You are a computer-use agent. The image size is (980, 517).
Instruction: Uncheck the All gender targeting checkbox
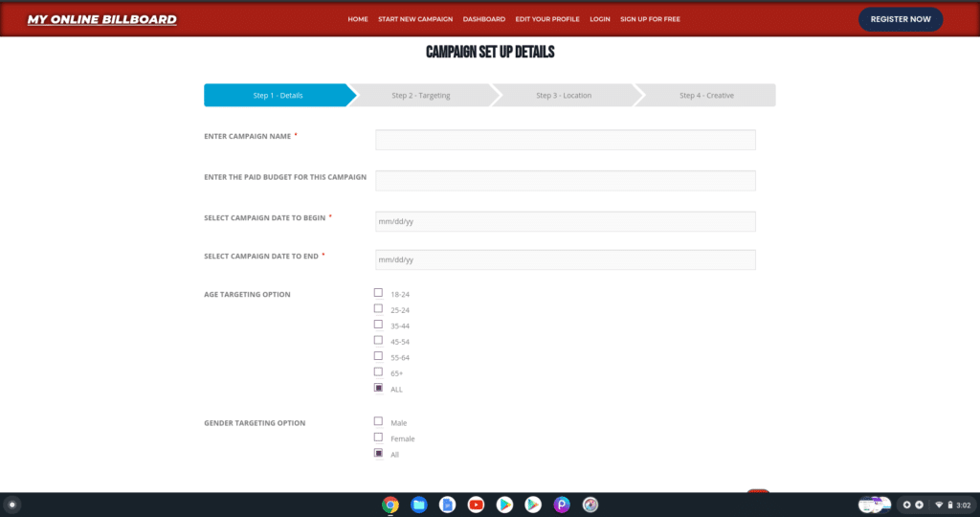[x=378, y=453]
